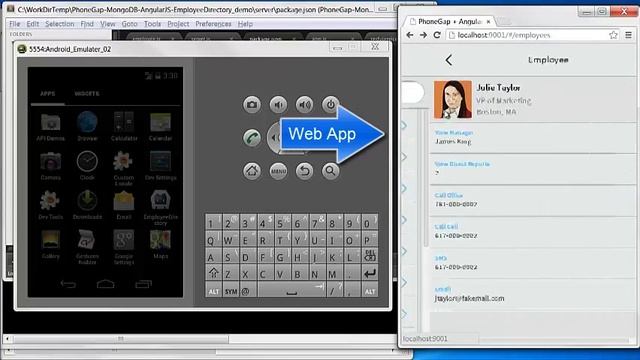Open the Browser app in emulator
The width and height of the screenshot is (640, 360).
tap(87, 127)
